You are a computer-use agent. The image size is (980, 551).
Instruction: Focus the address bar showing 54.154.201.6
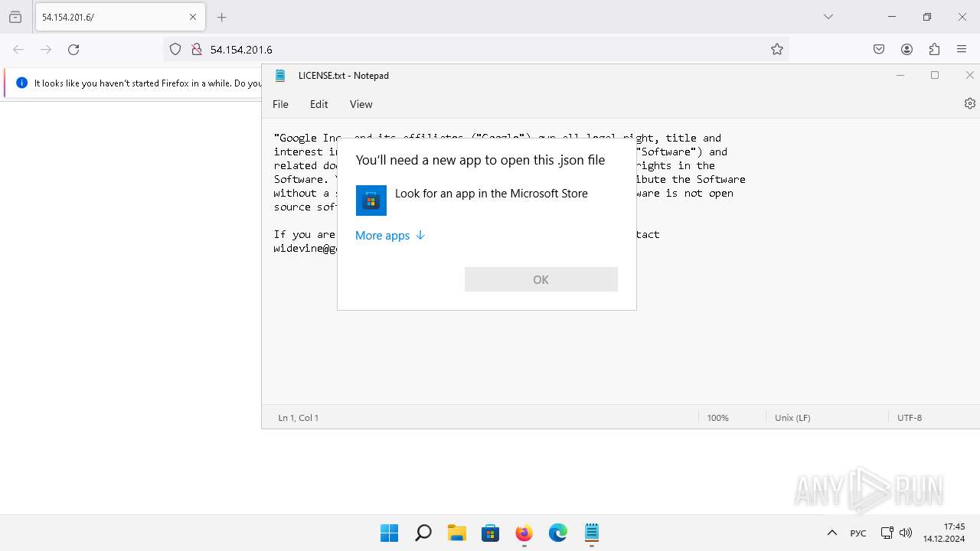pyautogui.click(x=476, y=49)
